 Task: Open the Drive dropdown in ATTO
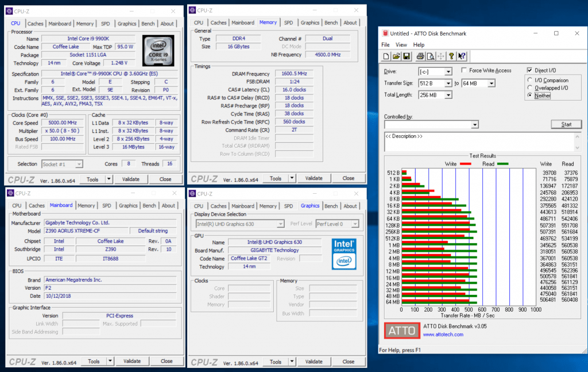[x=448, y=72]
